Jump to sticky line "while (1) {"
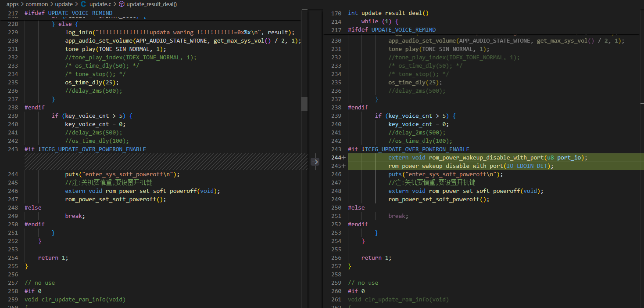644x308 pixels. click(379, 22)
